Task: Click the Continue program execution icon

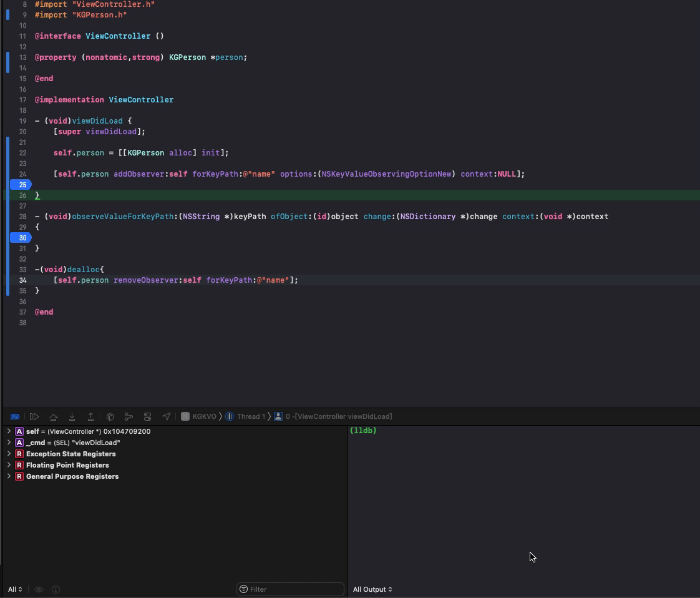Action: [34, 416]
